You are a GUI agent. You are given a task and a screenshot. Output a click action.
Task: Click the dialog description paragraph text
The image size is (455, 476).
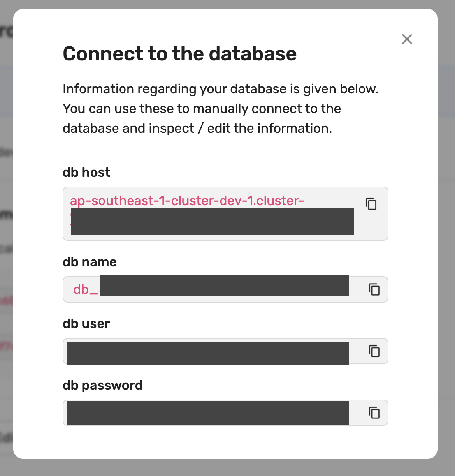click(221, 108)
